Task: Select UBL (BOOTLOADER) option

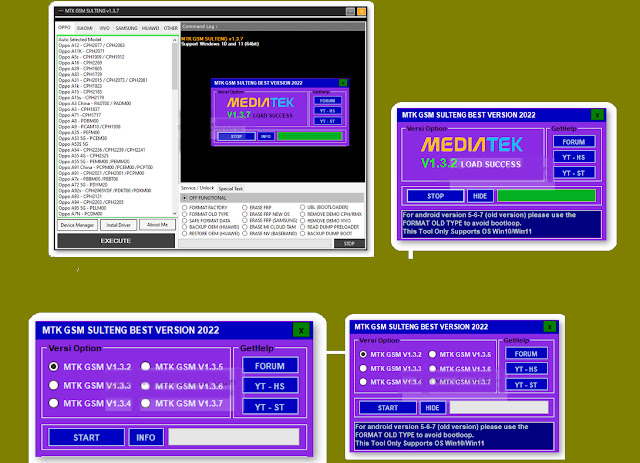Action: coord(324,207)
